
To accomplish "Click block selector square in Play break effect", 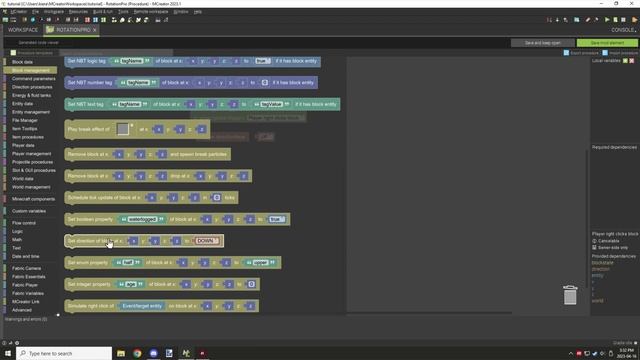I will click(x=122, y=129).
